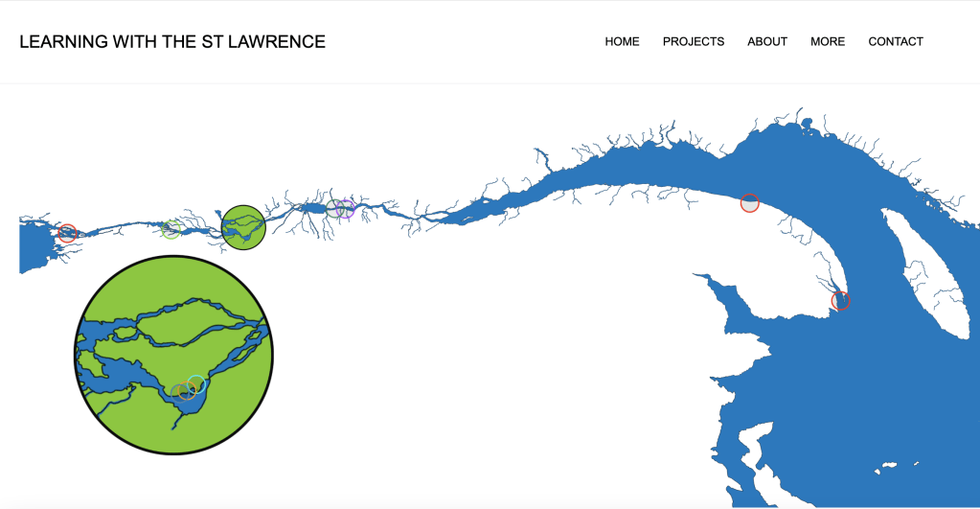The width and height of the screenshot is (980, 509).
Task: Click the light green circle marker on river
Action: pyautogui.click(x=171, y=228)
